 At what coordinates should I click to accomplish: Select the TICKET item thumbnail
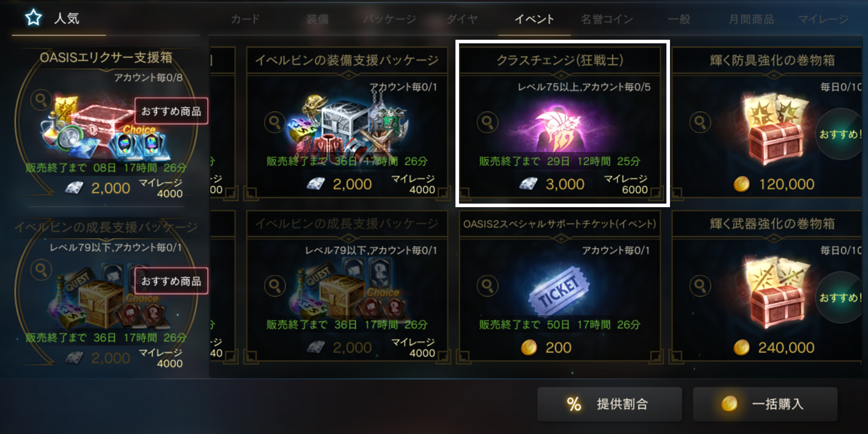click(559, 290)
